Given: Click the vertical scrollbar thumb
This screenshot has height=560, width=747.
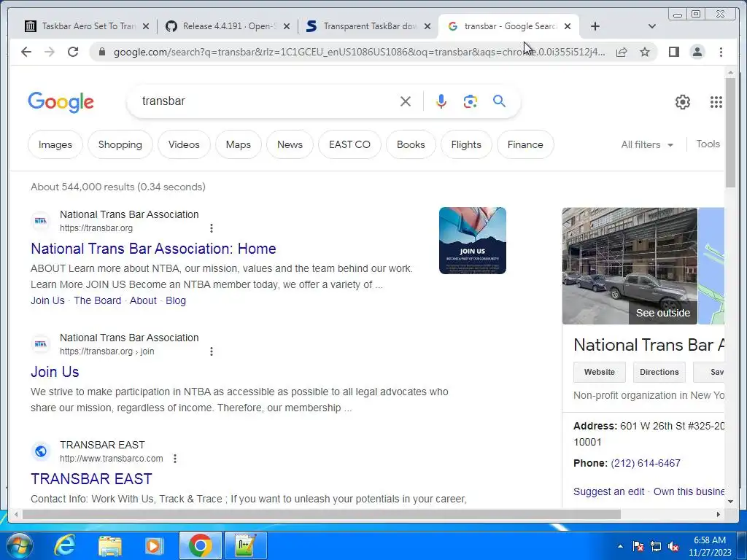Looking at the screenshot, I should (730, 133).
